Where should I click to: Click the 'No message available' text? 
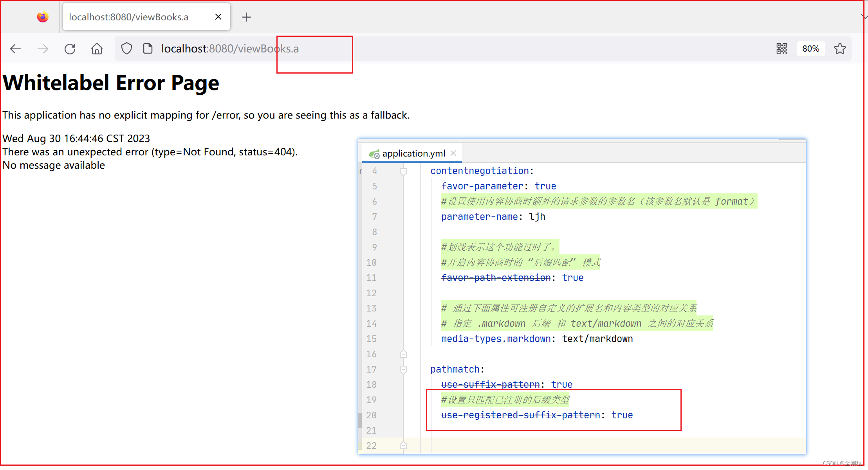click(x=54, y=165)
